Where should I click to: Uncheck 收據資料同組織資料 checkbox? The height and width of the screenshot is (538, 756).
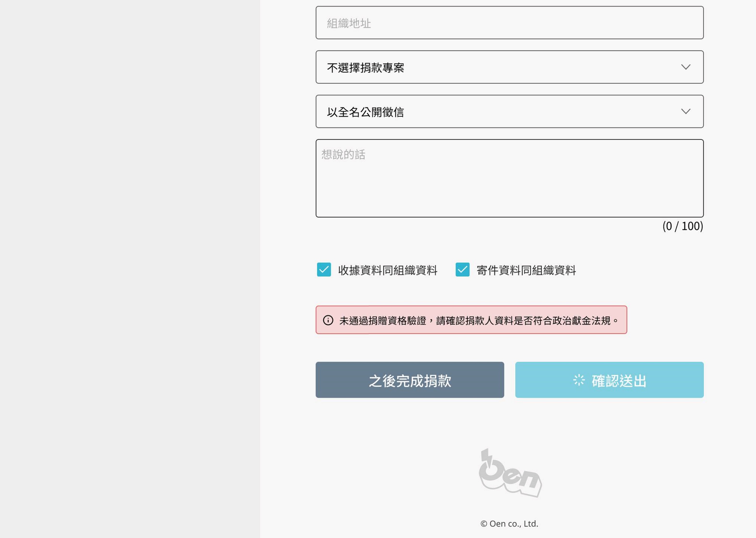324,270
